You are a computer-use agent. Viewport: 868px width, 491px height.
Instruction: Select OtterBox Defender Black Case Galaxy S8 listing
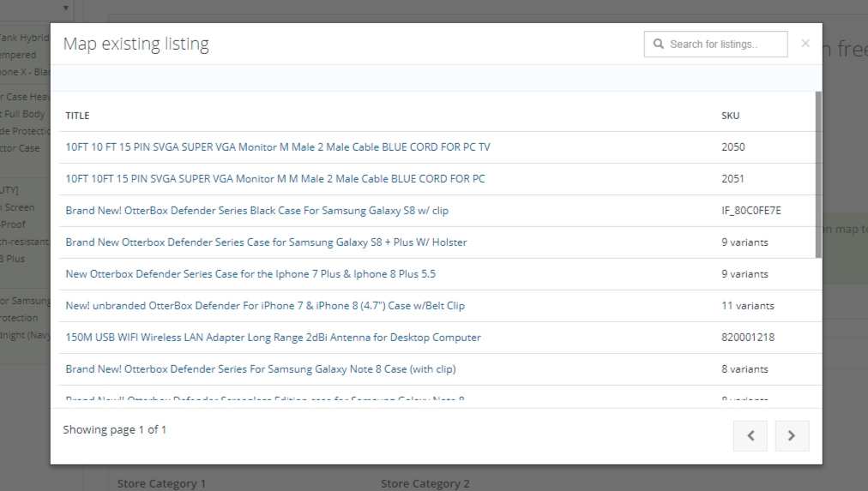[x=256, y=211]
